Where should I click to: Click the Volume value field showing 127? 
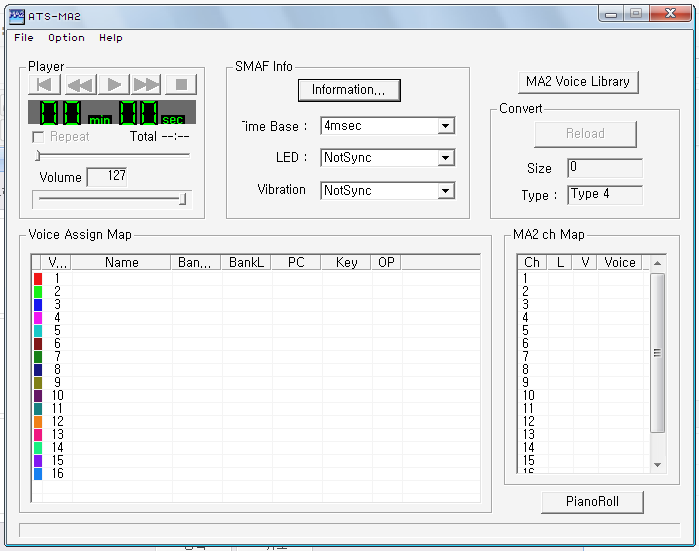point(107,177)
